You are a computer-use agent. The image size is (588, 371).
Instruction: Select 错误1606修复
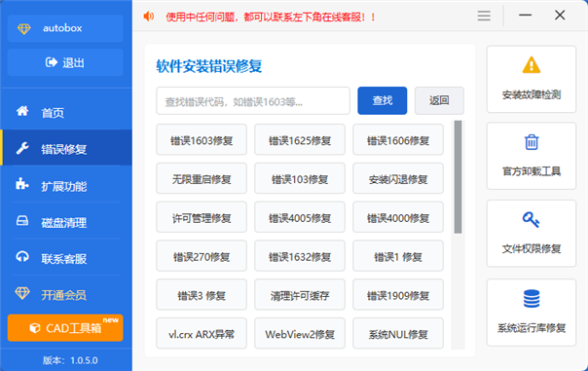point(398,139)
